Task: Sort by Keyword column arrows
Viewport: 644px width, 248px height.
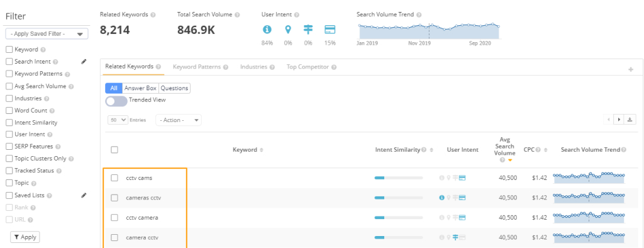Action: point(262,150)
